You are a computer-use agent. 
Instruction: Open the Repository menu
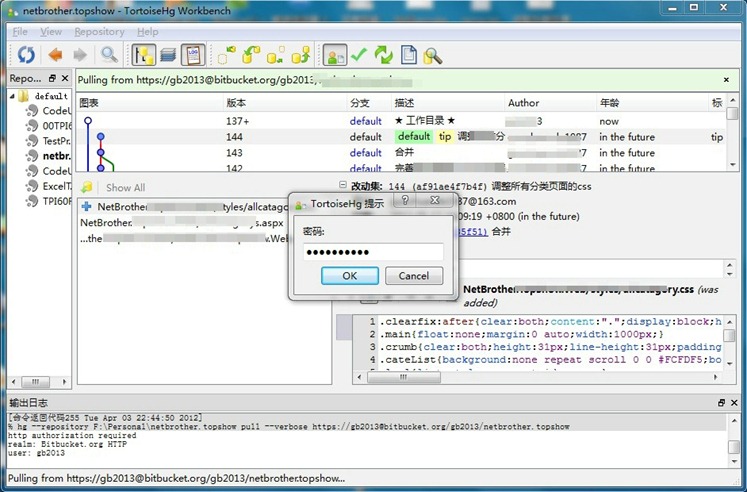click(x=99, y=31)
